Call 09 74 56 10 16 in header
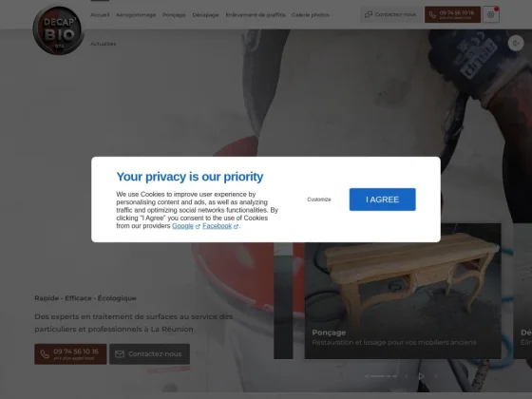This screenshot has width=532, height=399. (452, 14)
